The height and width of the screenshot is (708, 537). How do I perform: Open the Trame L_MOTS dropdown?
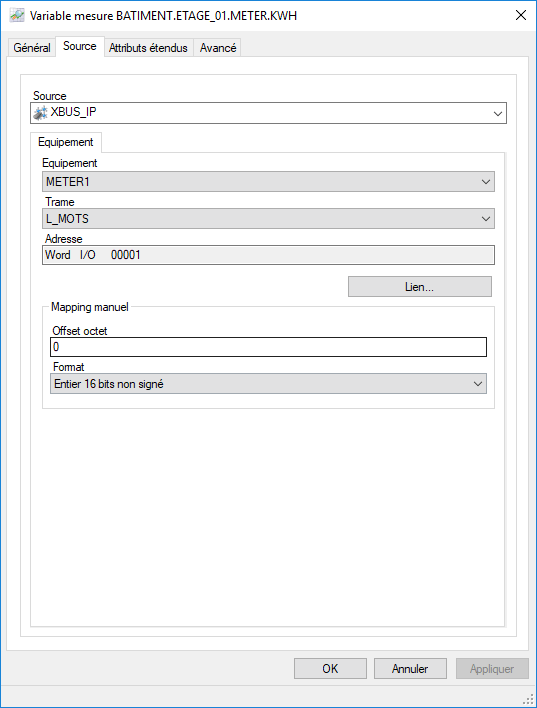click(x=268, y=219)
